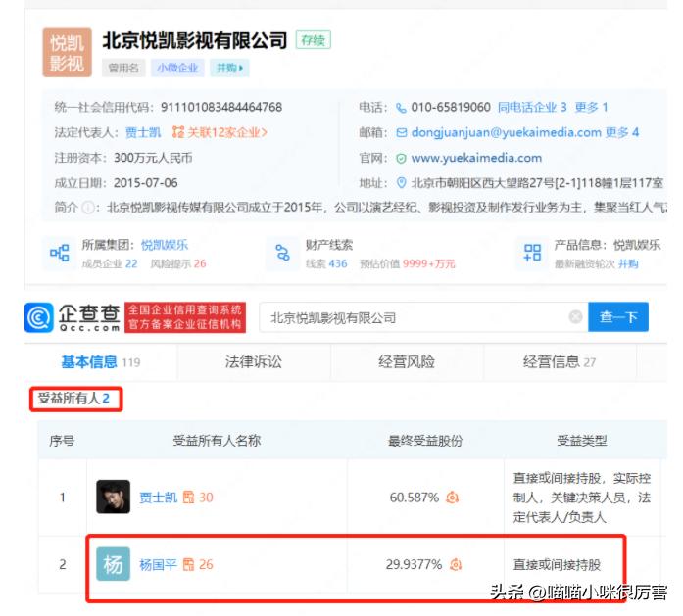The width and height of the screenshot is (683, 616).
Task: Open equity chain icon beside 29.9377%
Action: coord(456,565)
